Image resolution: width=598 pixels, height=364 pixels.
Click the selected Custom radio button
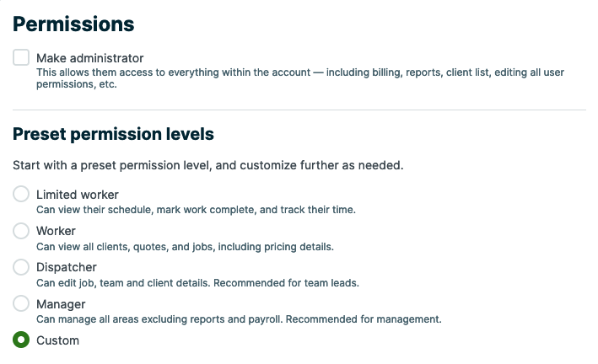pos(21,340)
